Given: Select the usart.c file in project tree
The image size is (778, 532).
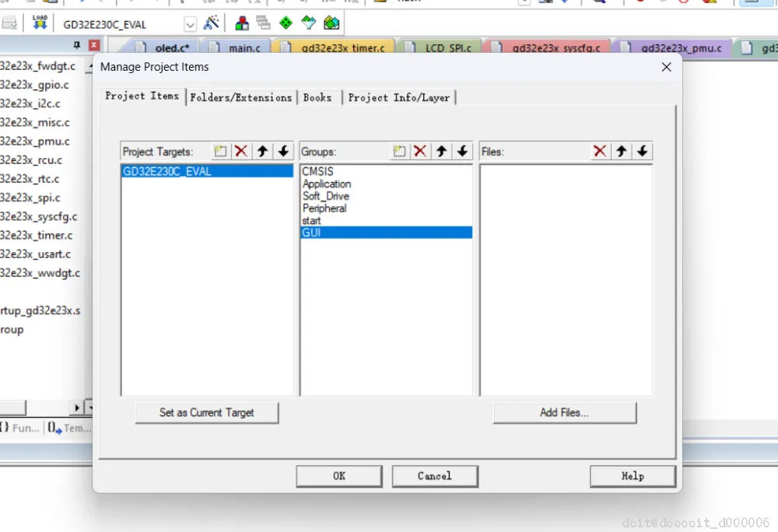Looking at the screenshot, I should click(x=35, y=254).
